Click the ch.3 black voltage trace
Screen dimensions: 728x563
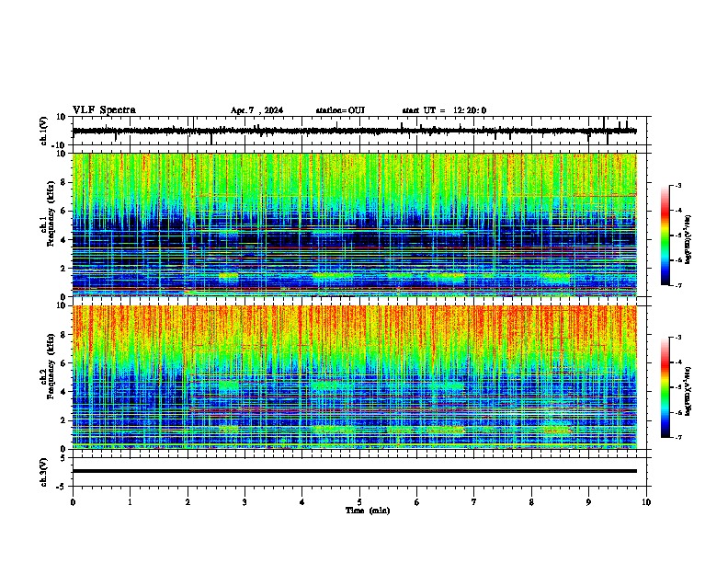point(355,471)
